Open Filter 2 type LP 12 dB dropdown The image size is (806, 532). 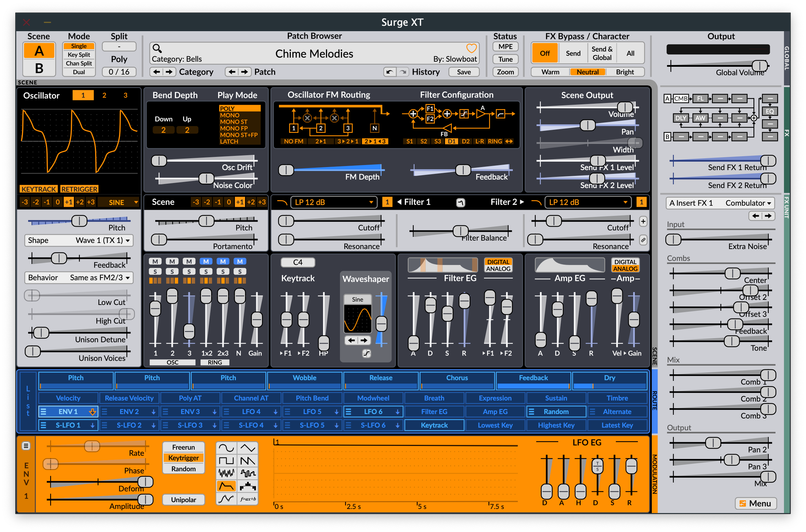pyautogui.click(x=588, y=202)
